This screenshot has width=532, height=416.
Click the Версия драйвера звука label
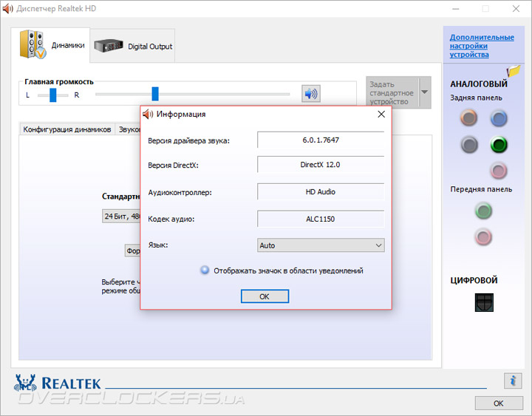coord(188,141)
